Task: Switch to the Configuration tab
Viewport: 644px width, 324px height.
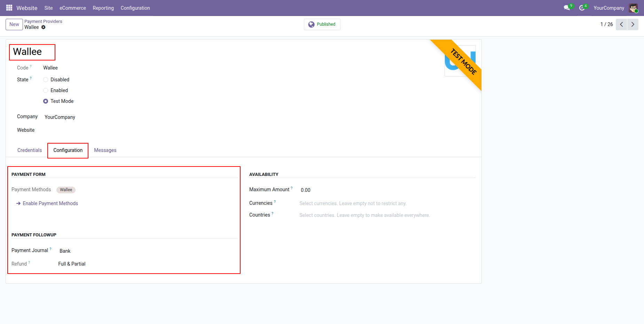Action: point(68,150)
